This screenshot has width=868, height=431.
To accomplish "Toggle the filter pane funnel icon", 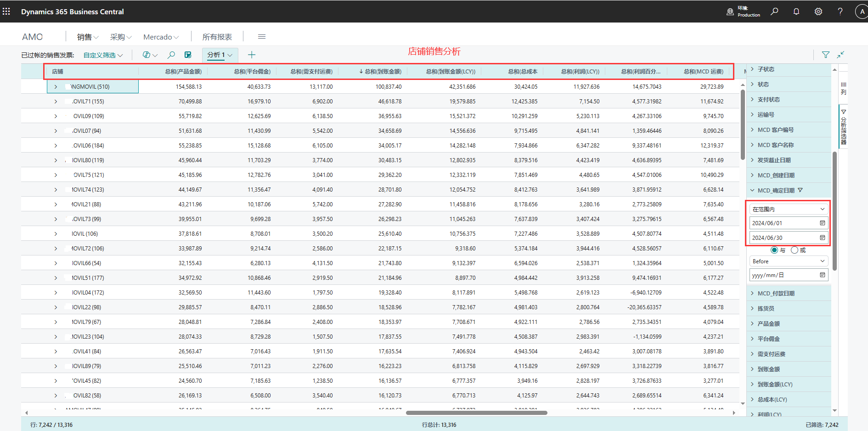I will point(826,55).
